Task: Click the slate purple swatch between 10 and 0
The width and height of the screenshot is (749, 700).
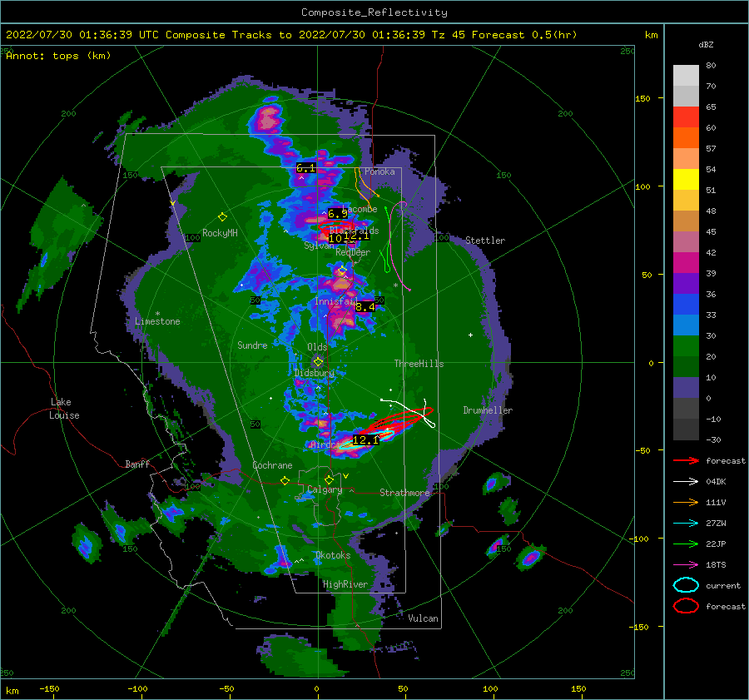Action: point(686,388)
